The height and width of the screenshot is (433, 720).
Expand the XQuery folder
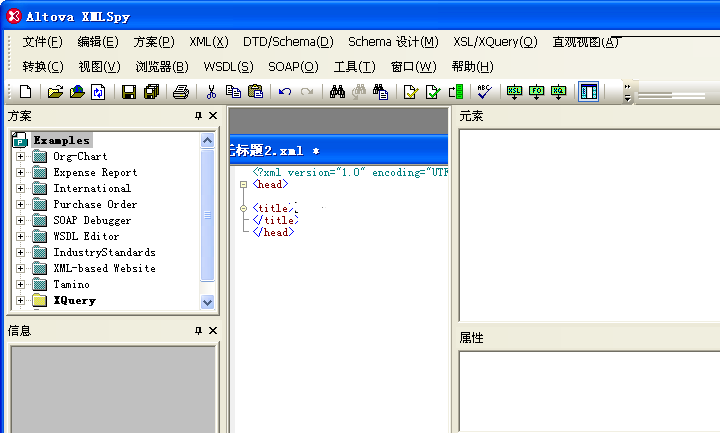click(20, 300)
